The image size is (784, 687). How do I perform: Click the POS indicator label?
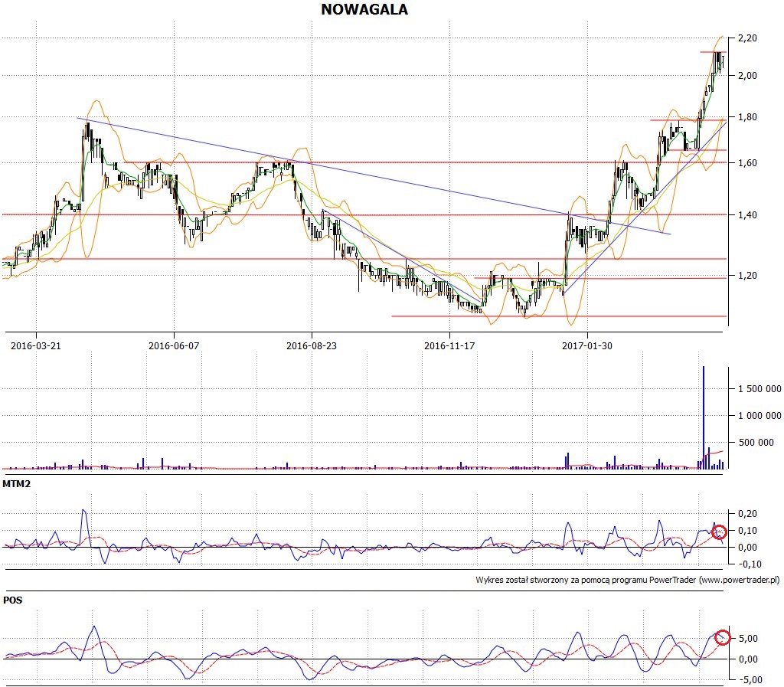click(x=12, y=600)
